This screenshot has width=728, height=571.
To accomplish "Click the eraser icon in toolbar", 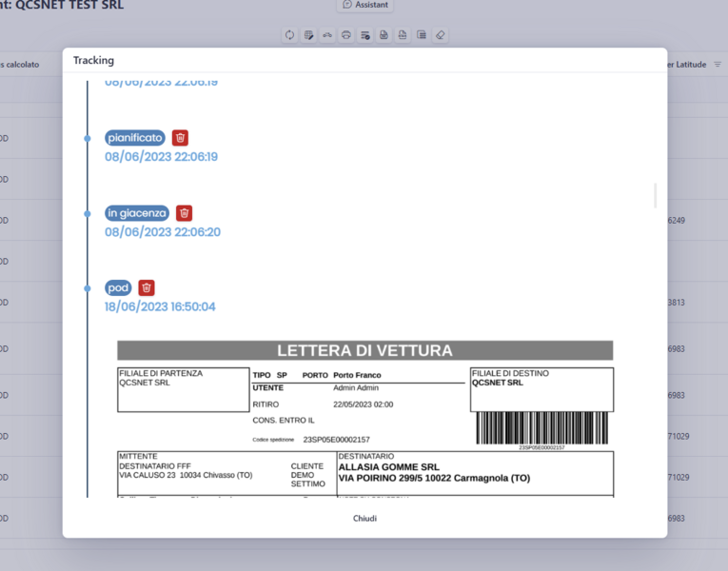I will click(441, 35).
